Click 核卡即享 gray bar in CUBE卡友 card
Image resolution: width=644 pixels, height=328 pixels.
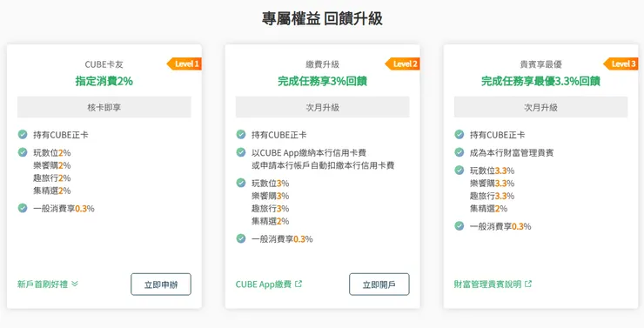(x=104, y=107)
